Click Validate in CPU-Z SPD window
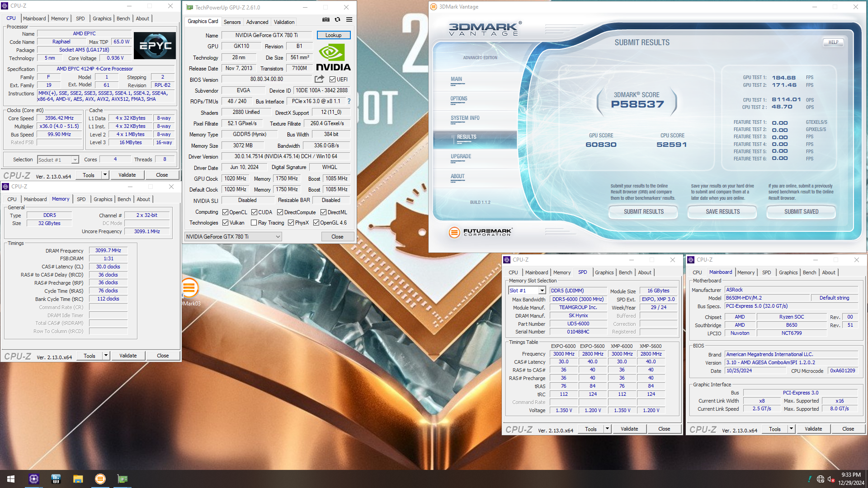868x488 pixels. pos(630,429)
